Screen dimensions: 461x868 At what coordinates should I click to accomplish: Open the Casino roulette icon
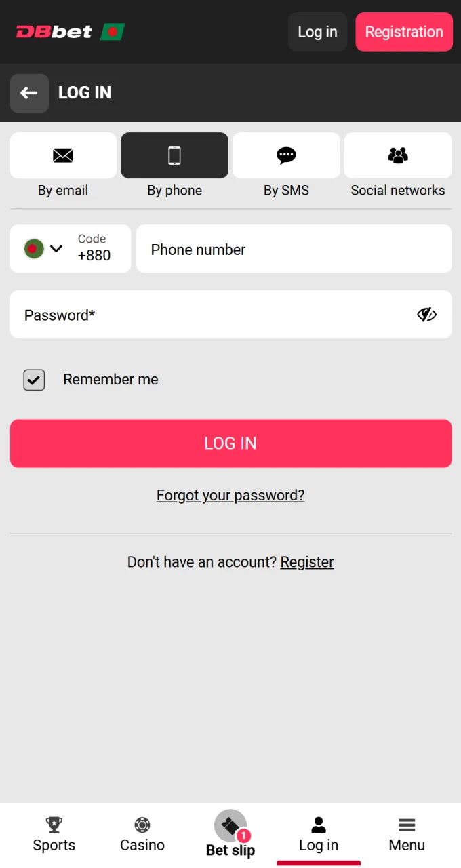pos(142,824)
